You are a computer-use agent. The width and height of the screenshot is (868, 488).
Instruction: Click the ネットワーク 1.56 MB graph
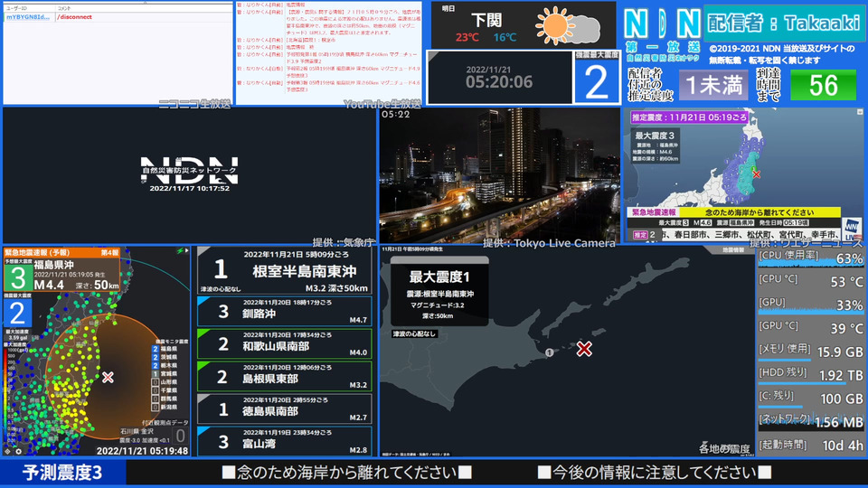810,422
